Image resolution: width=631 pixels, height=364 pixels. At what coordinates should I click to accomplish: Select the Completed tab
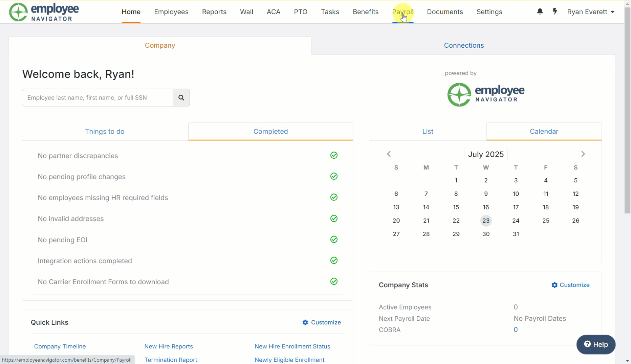click(x=270, y=131)
